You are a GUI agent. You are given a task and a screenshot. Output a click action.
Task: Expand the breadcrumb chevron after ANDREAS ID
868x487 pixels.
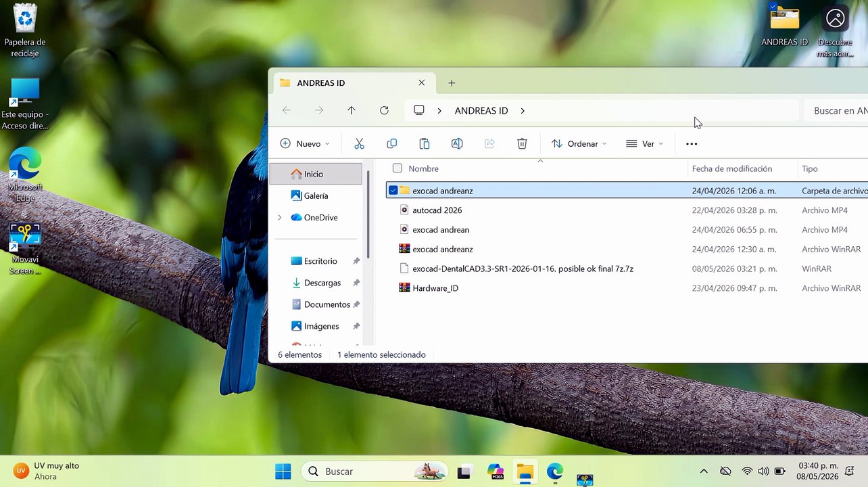point(523,110)
